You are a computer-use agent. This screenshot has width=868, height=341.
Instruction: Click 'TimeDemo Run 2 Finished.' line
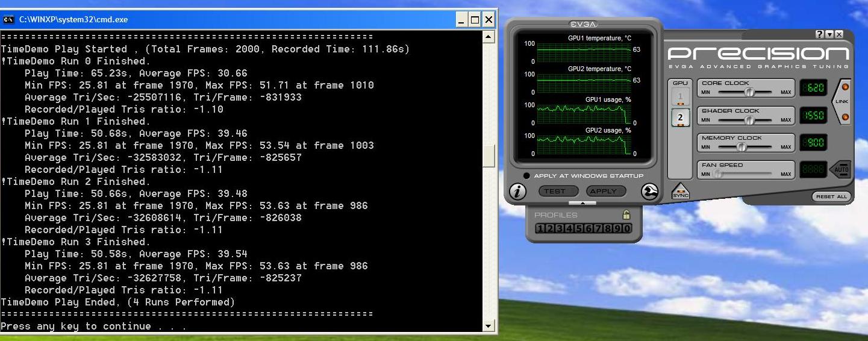coord(76,181)
